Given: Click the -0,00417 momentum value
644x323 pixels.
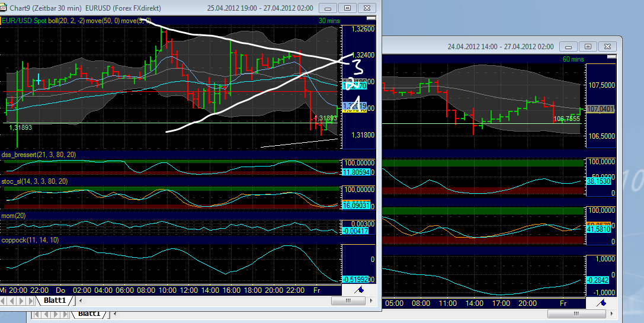Looking at the screenshot, I should (355, 231).
